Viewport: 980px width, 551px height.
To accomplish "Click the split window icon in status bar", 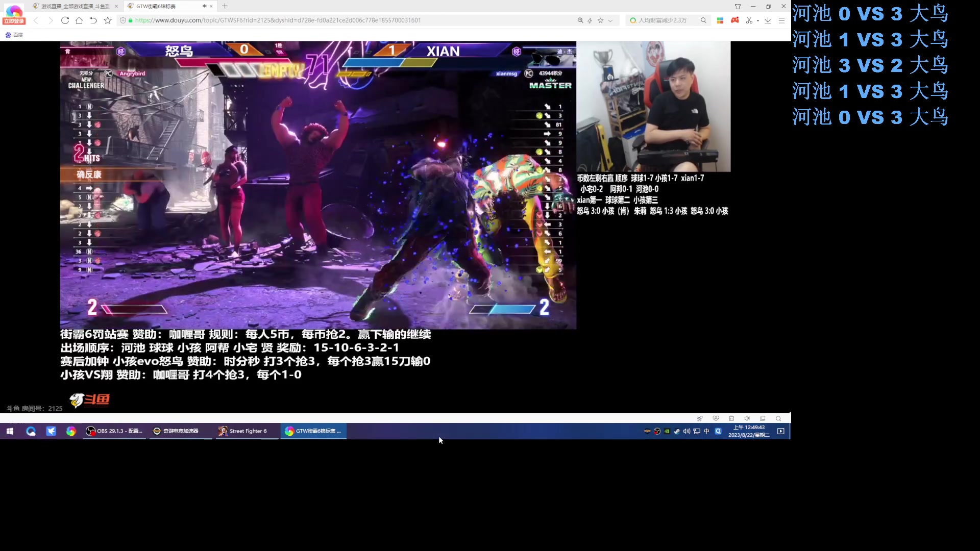I will tap(763, 418).
